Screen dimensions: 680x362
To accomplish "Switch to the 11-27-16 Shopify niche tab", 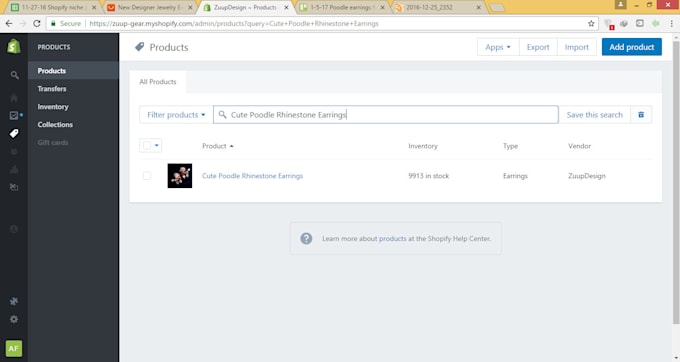I will (x=54, y=7).
